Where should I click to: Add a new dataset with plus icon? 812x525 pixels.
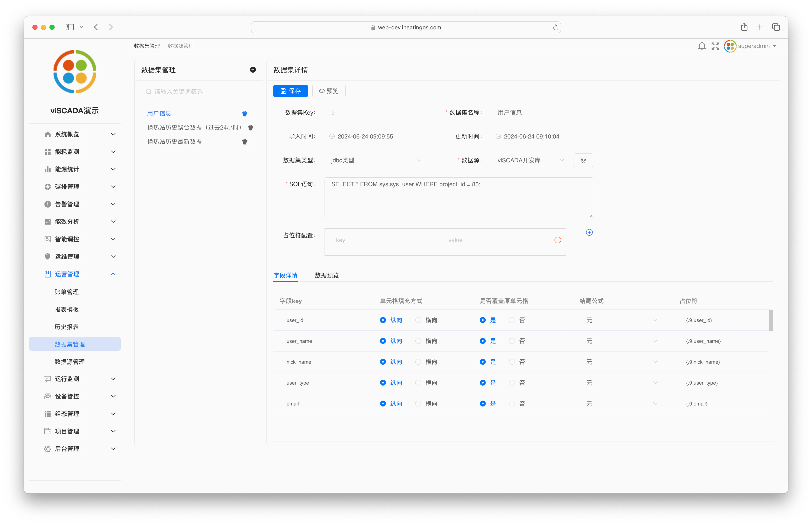point(253,69)
